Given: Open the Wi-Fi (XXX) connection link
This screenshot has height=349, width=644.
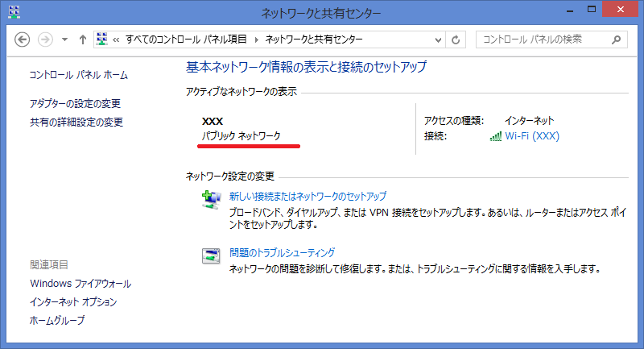Looking at the screenshot, I should point(531,136).
